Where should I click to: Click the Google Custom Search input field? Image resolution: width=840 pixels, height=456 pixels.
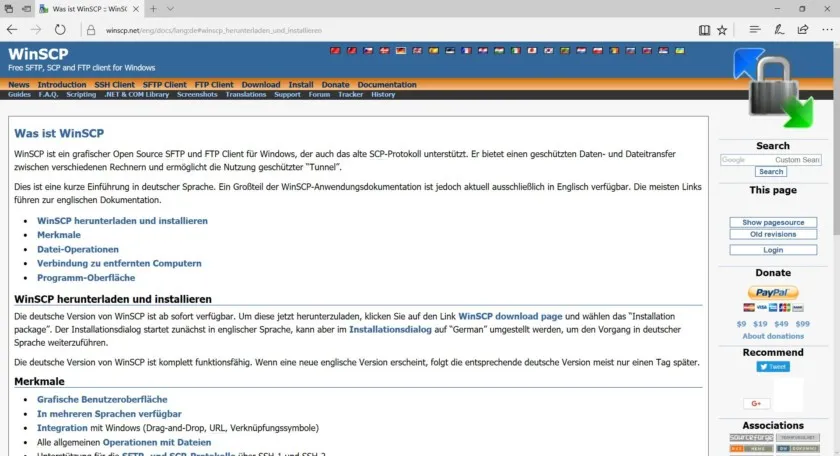pos(771,160)
